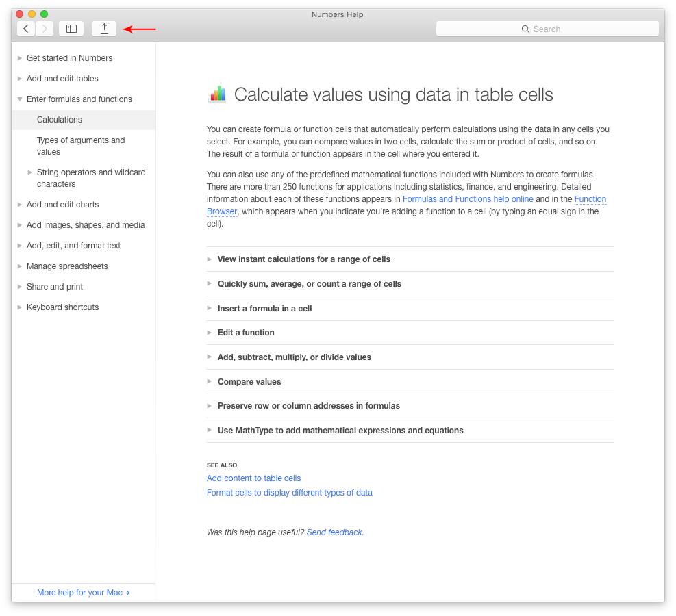Image resolution: width=676 pixels, height=616 pixels.
Task: Open Formulas and Functions help online link
Action: tap(468, 199)
